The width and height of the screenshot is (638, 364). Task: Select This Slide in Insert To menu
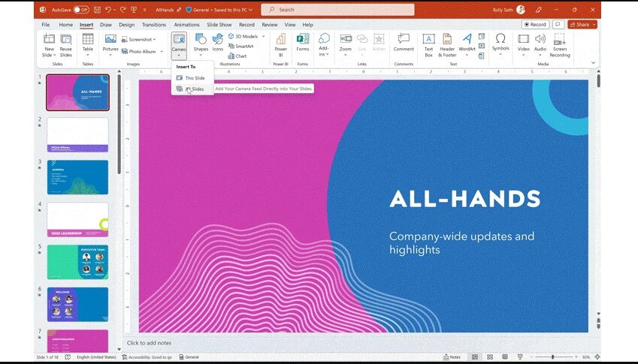pos(192,78)
